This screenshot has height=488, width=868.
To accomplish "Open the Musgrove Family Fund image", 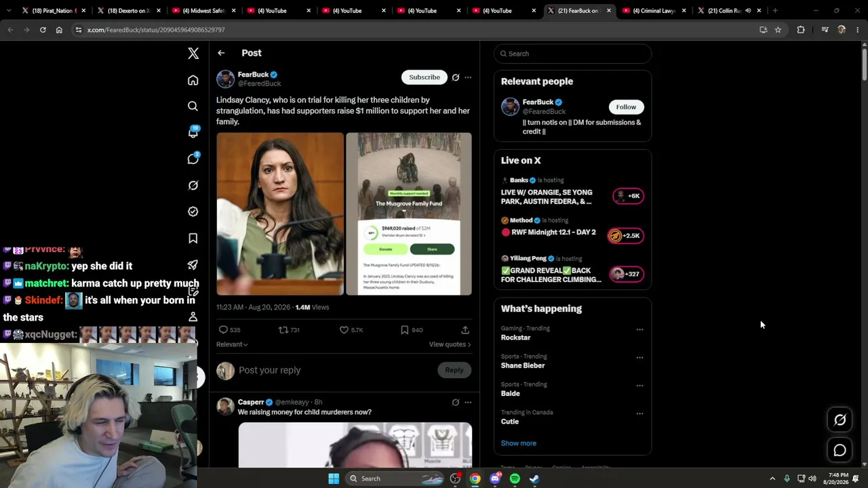I will (x=409, y=214).
